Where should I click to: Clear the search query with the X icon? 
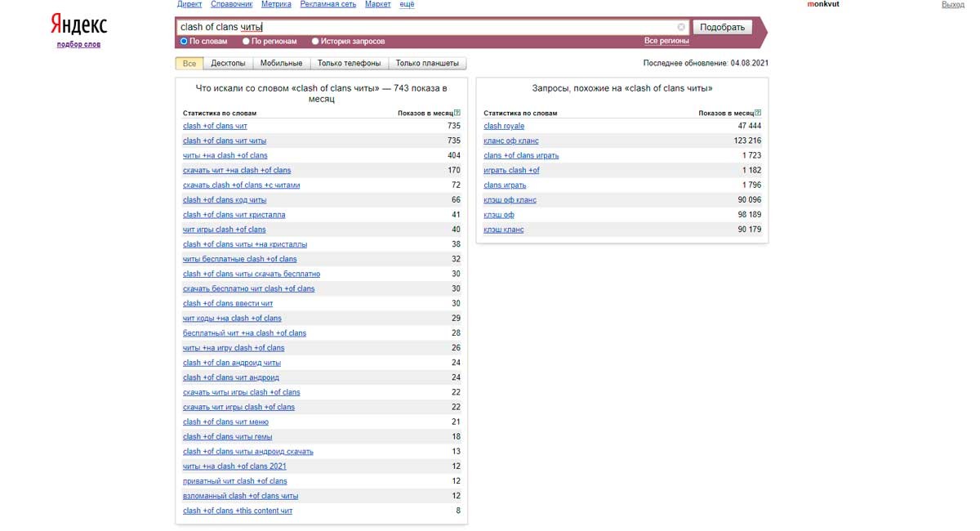tap(682, 27)
